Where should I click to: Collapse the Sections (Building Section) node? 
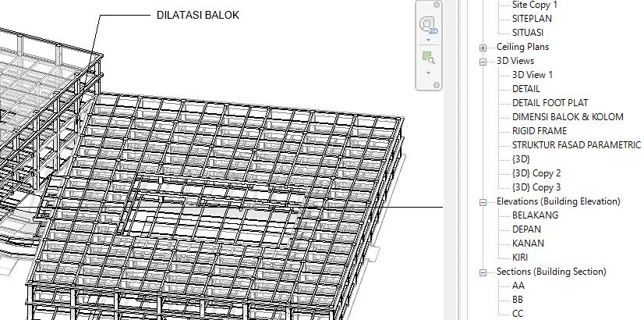tap(483, 272)
